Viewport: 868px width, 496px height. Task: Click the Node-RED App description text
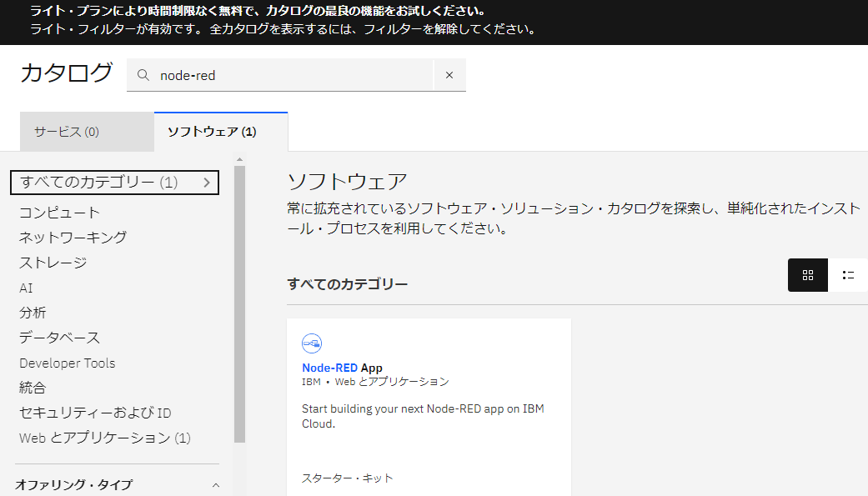423,416
